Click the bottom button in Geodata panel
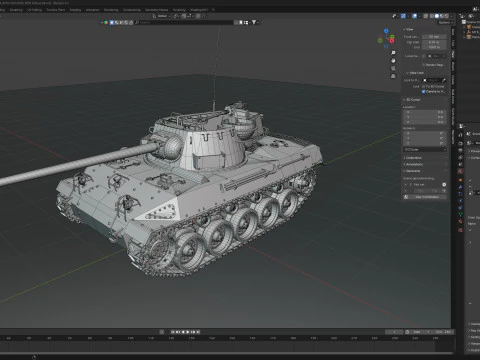The image size is (480, 360). (x=427, y=197)
